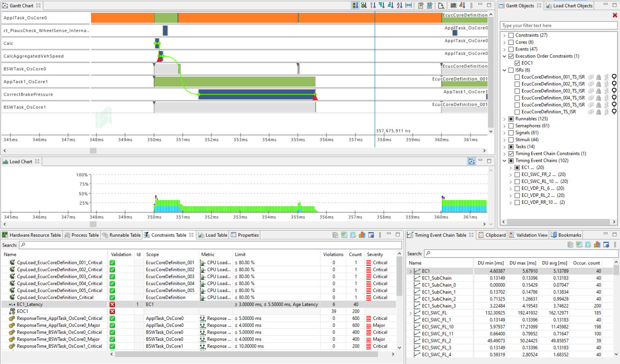Expand the Constraints (27) tree node
Viewport: 620px width, 364px height.
pyautogui.click(x=505, y=36)
